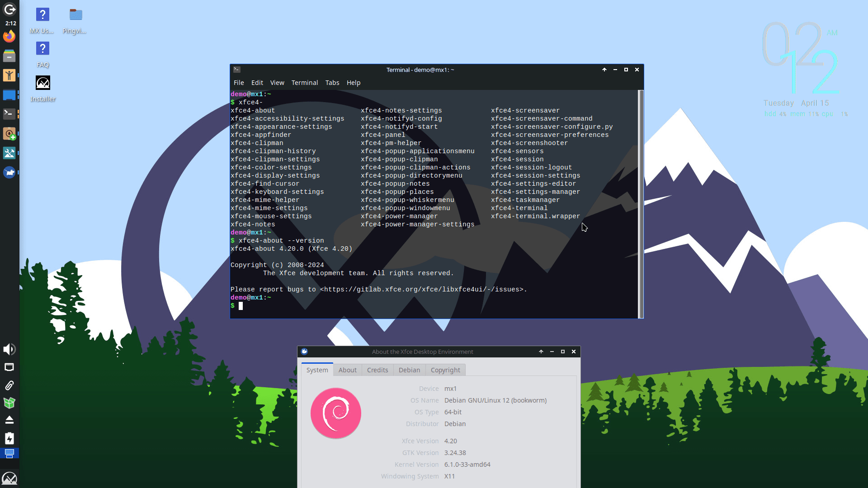Click the Xfce mouse panel icon
This screenshot has height=488, width=868.
click(x=9, y=173)
